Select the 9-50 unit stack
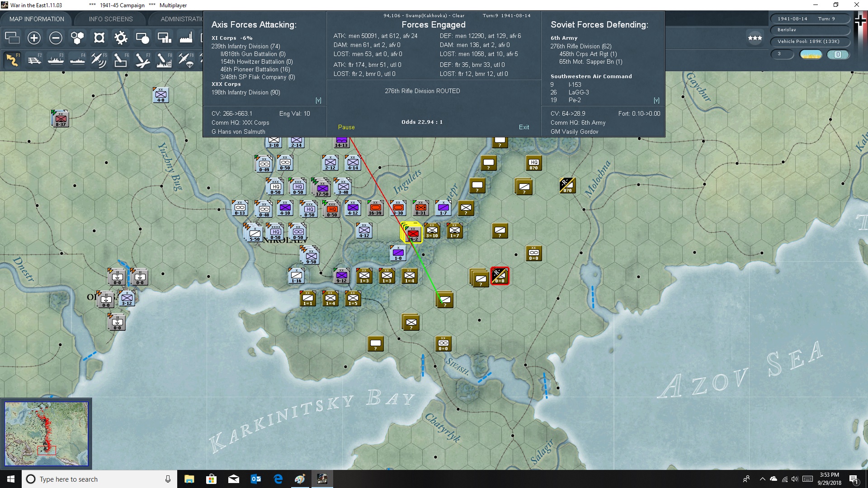The height and width of the screenshot is (488, 868). 310,255
